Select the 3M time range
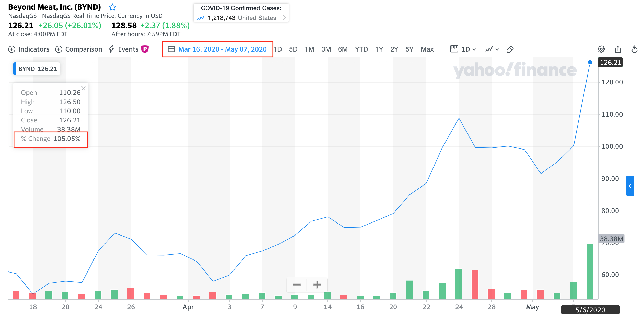The width and height of the screenshot is (644, 322). (x=326, y=49)
